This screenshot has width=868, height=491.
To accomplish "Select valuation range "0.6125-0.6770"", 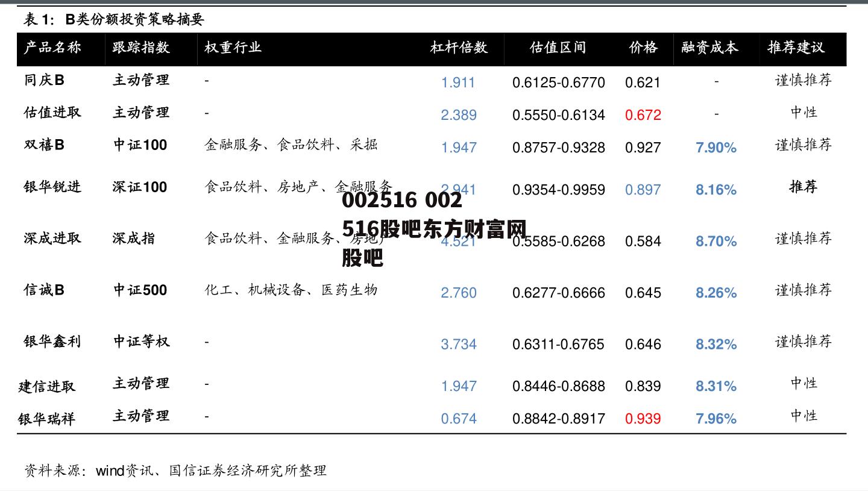I will 559,83.
